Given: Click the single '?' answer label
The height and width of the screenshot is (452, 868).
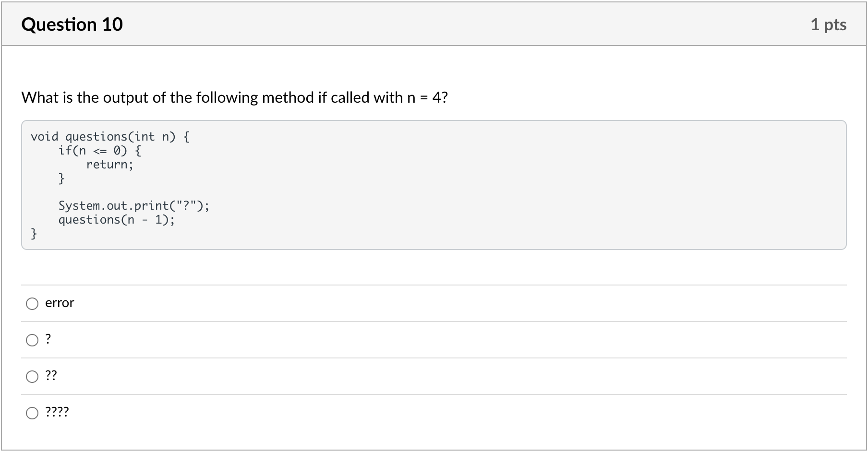Looking at the screenshot, I should (x=48, y=339).
